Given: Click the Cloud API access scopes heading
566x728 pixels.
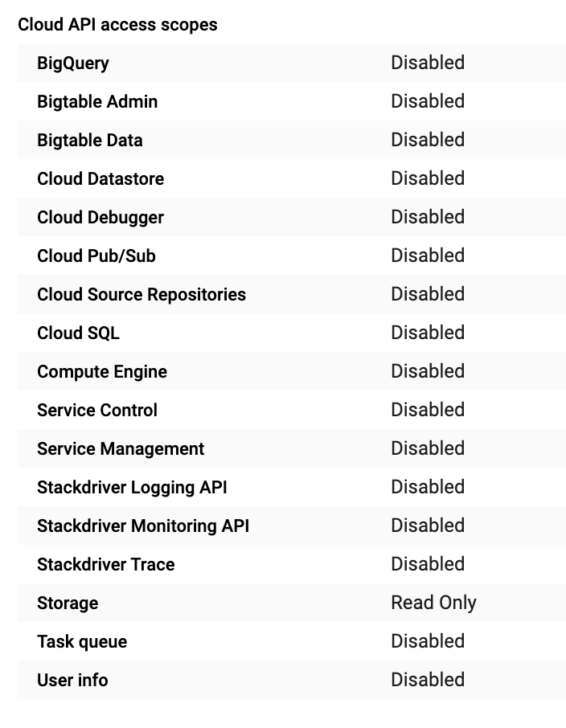Looking at the screenshot, I should [x=117, y=24].
